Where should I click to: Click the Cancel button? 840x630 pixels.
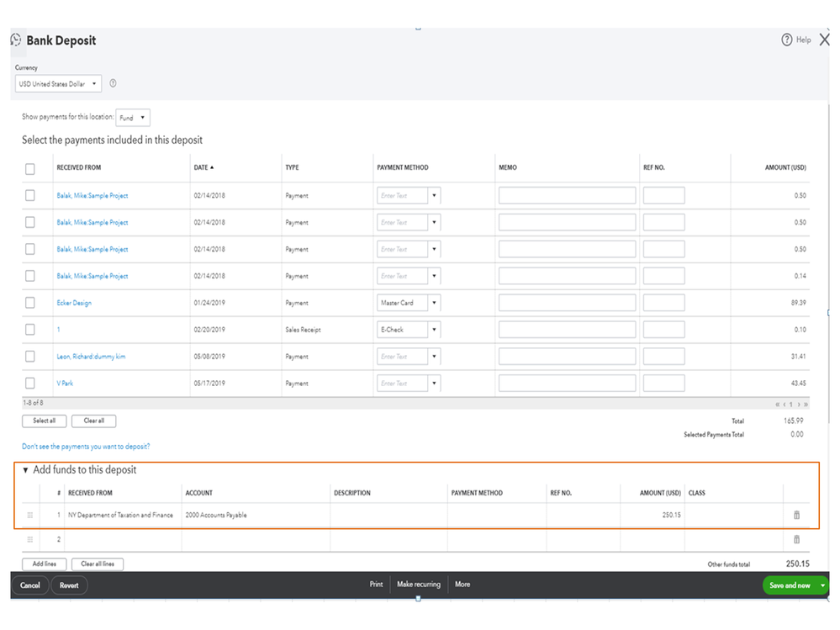coord(30,585)
